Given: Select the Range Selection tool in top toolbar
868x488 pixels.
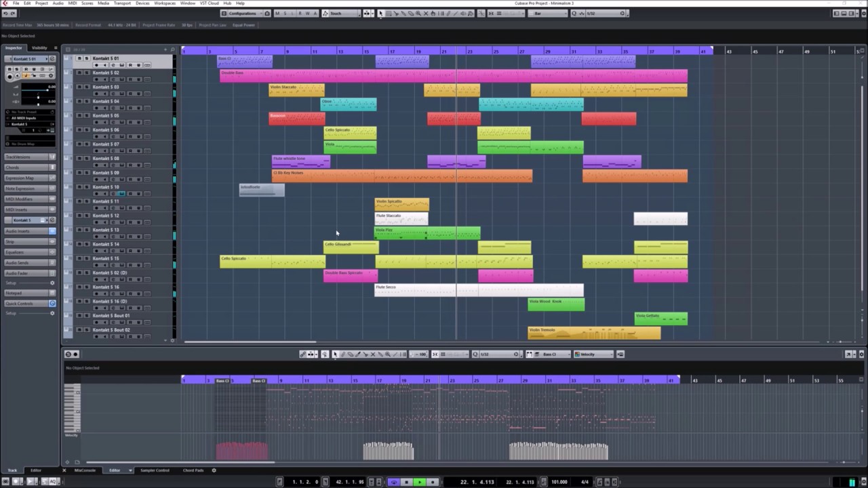Looking at the screenshot, I should 389,14.
